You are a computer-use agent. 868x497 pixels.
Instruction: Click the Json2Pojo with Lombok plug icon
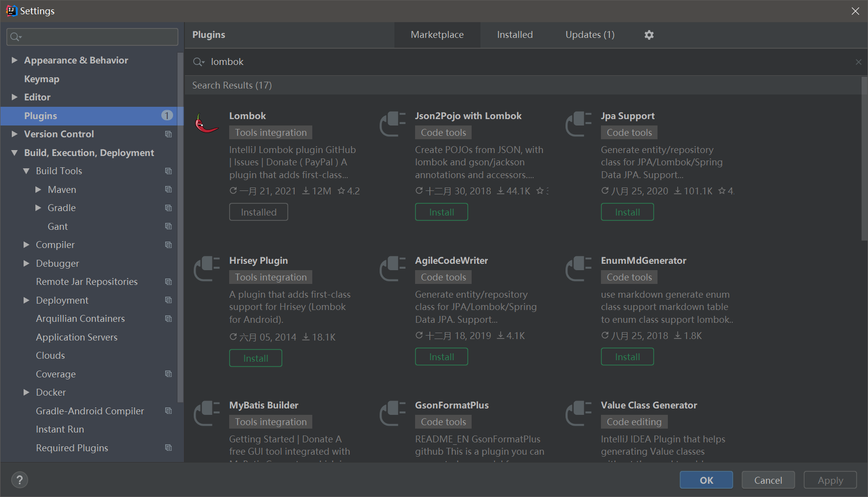pyautogui.click(x=392, y=124)
